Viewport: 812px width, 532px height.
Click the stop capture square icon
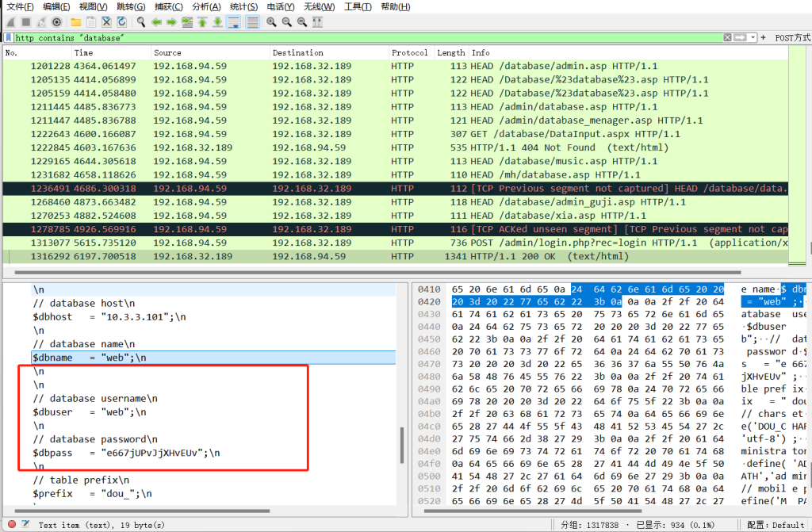coord(26,22)
